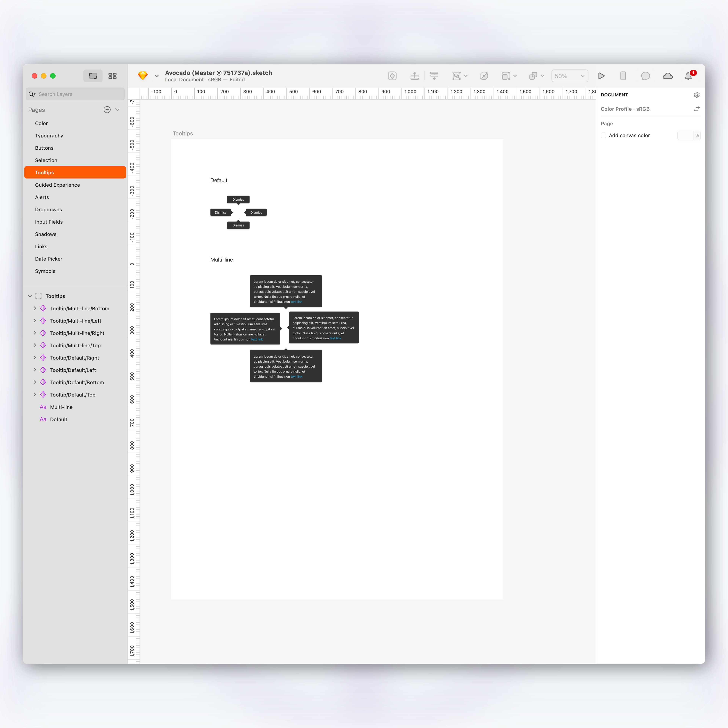Enable Add canvas color checkbox
Image resolution: width=728 pixels, height=728 pixels.
[x=603, y=136]
